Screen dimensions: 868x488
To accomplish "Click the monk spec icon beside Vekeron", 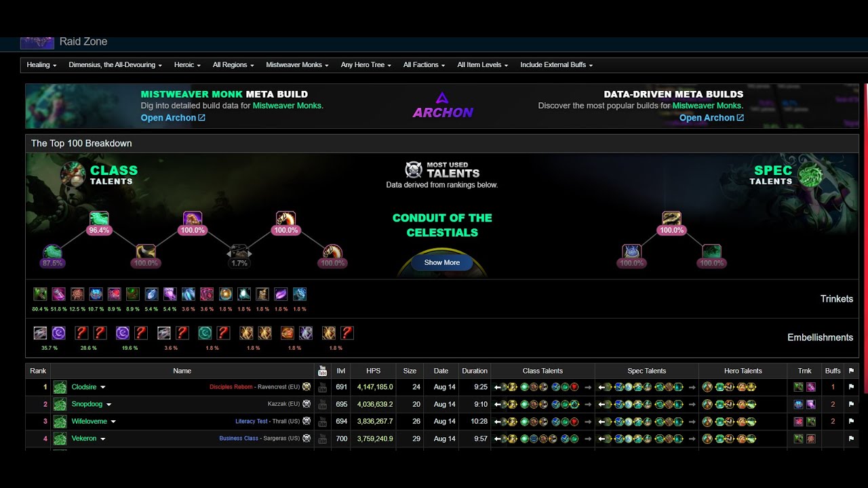I will [x=60, y=438].
